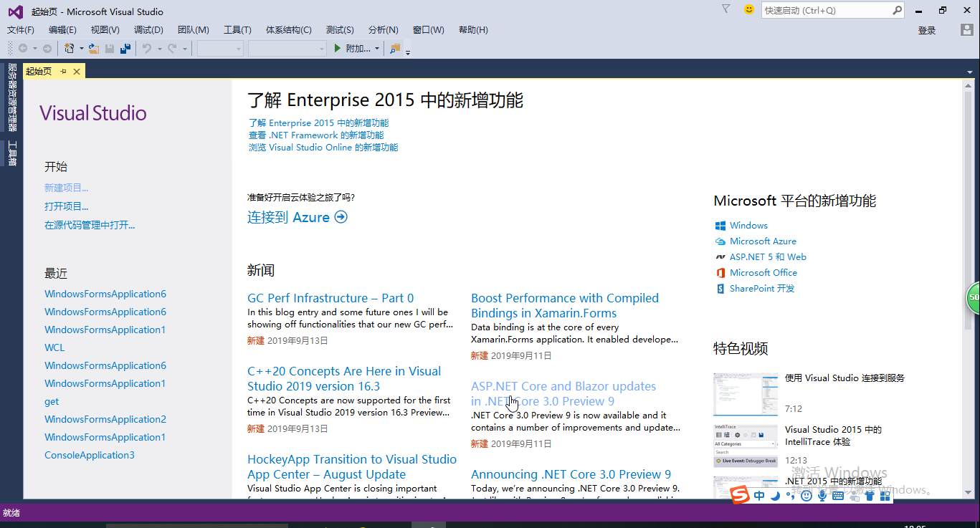Click the Open File folder icon
The height and width of the screenshot is (528, 980).
point(94,49)
